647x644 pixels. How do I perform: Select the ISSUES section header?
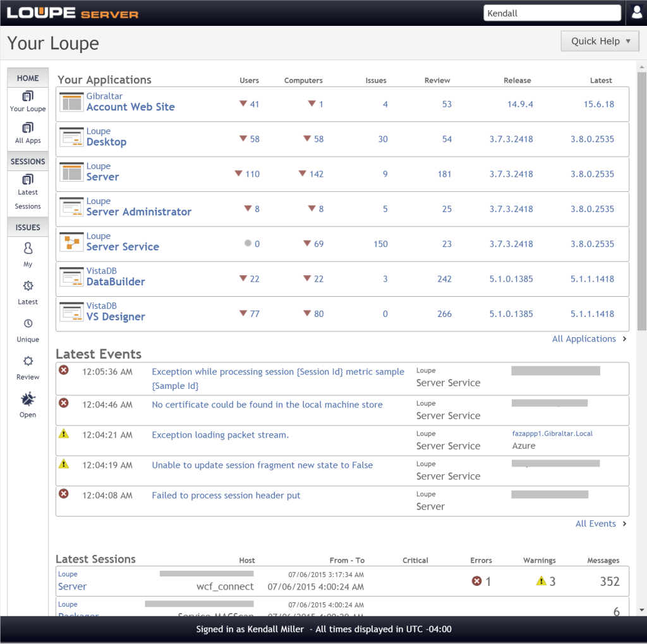pos(27,227)
